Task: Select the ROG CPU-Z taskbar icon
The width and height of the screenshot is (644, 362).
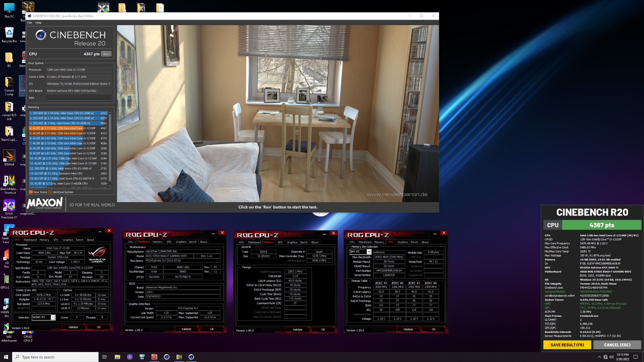Action: point(154,357)
